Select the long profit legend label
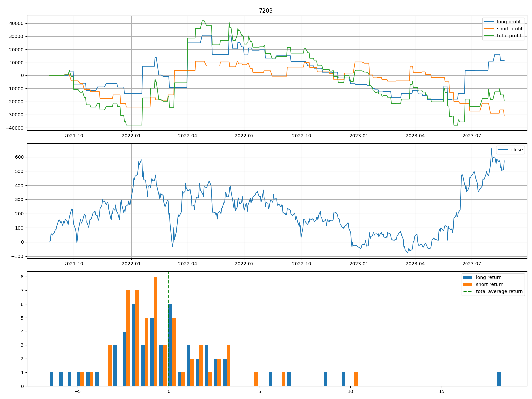 click(509, 22)
